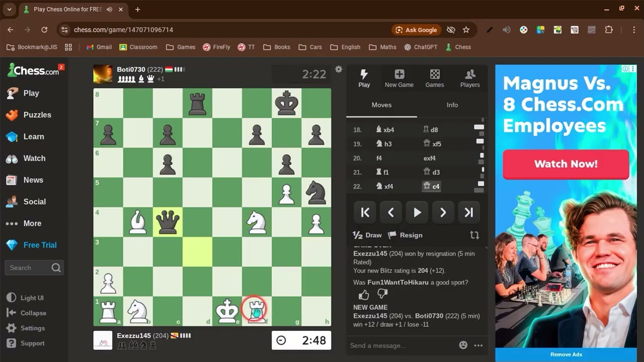The width and height of the screenshot is (644, 362).
Task: Open Settings from the sidebar
Action: click(26, 328)
